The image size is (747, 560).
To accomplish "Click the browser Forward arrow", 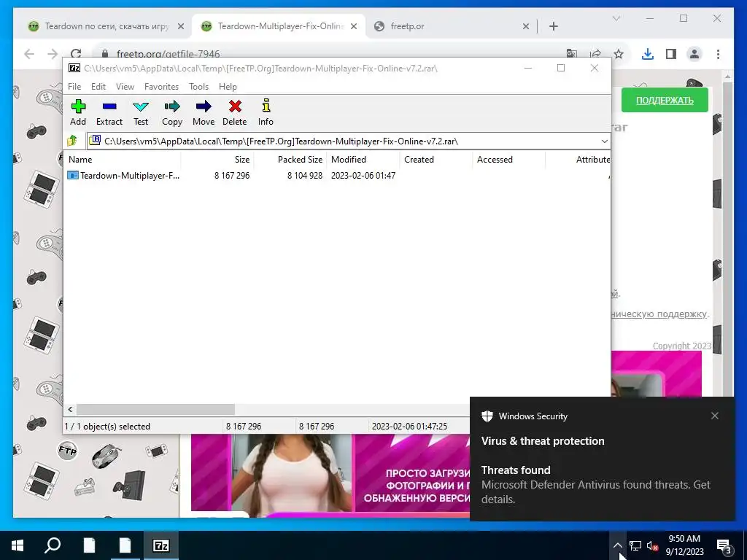I will pyautogui.click(x=53, y=54).
